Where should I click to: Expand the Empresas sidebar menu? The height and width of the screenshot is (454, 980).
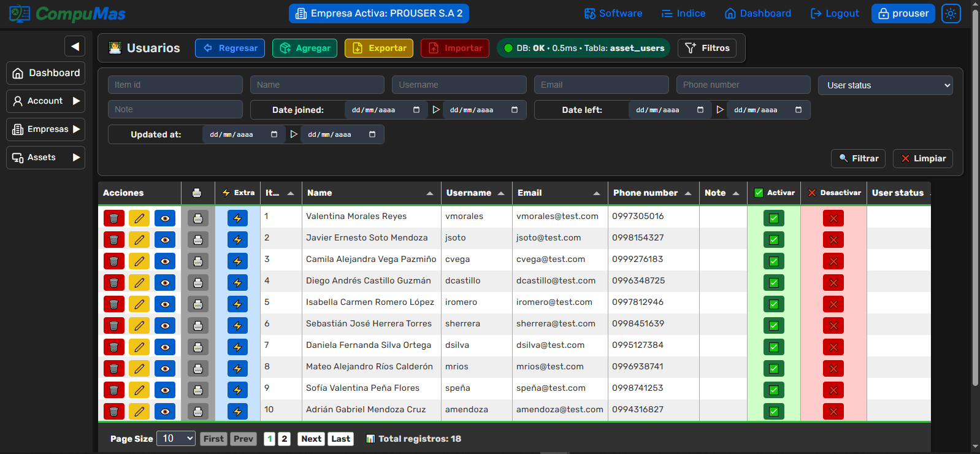[46, 129]
